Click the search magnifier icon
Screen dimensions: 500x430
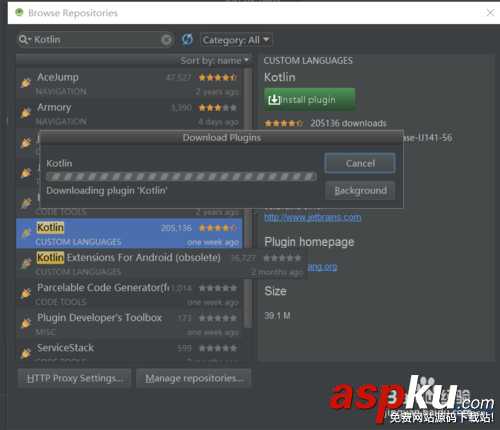coord(23,40)
